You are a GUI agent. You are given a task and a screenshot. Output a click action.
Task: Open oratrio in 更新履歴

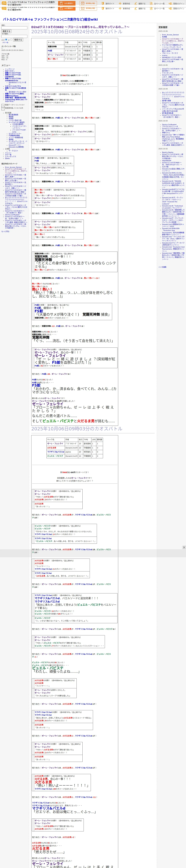[x=165, y=55]
